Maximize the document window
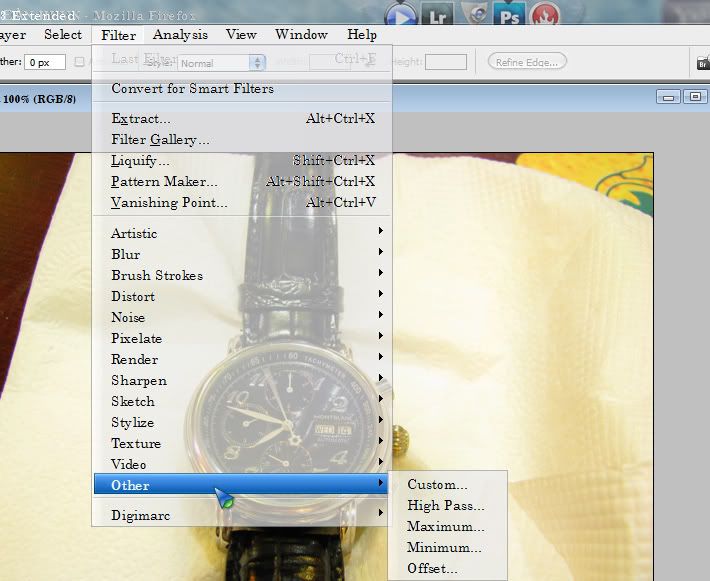Viewport: 710px width, 581px height. coord(696,96)
